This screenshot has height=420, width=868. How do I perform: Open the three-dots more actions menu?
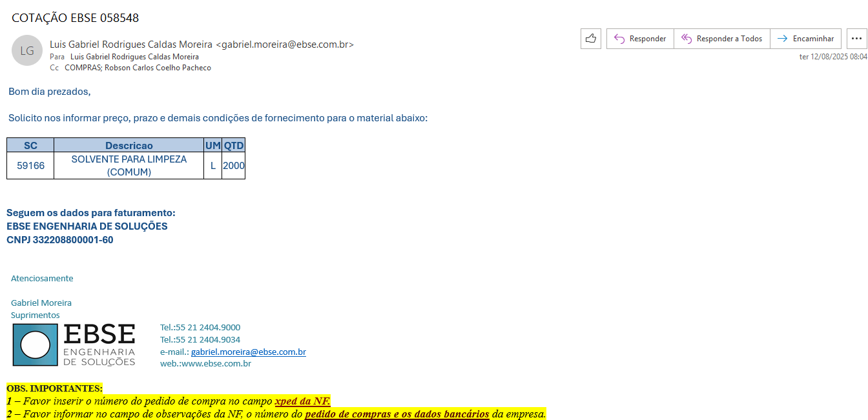click(856, 39)
